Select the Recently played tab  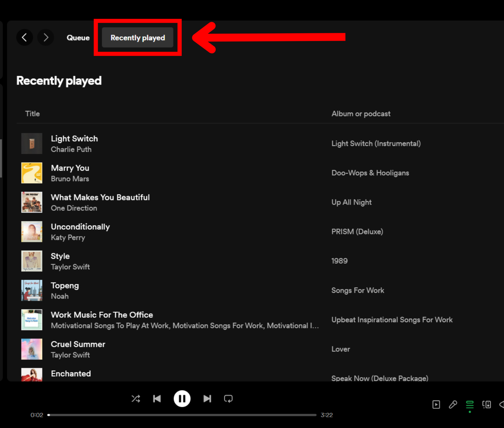tap(138, 38)
